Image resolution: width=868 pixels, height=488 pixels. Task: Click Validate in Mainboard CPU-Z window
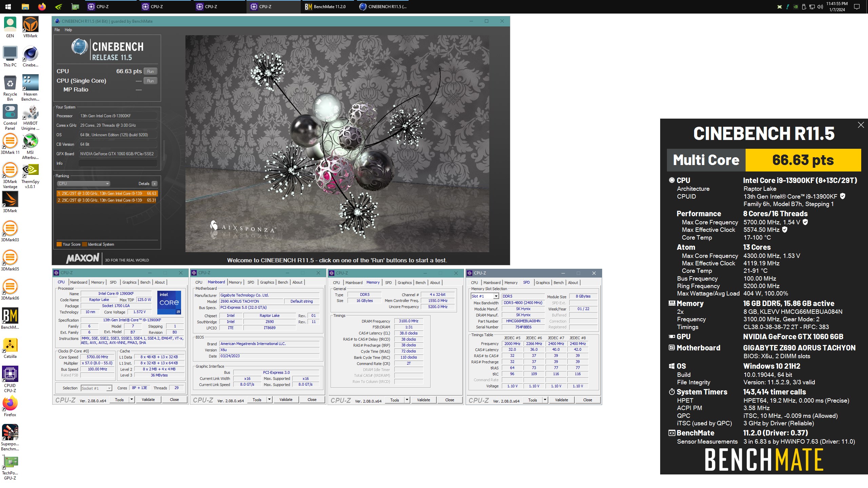pos(286,400)
